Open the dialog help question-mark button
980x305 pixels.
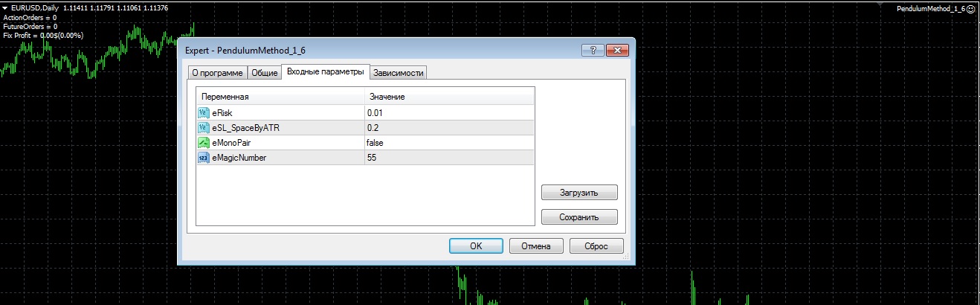click(594, 50)
